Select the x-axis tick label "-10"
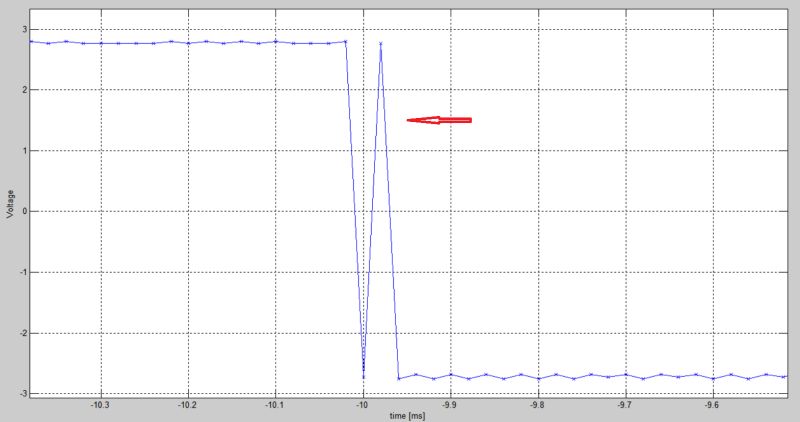 coord(362,405)
